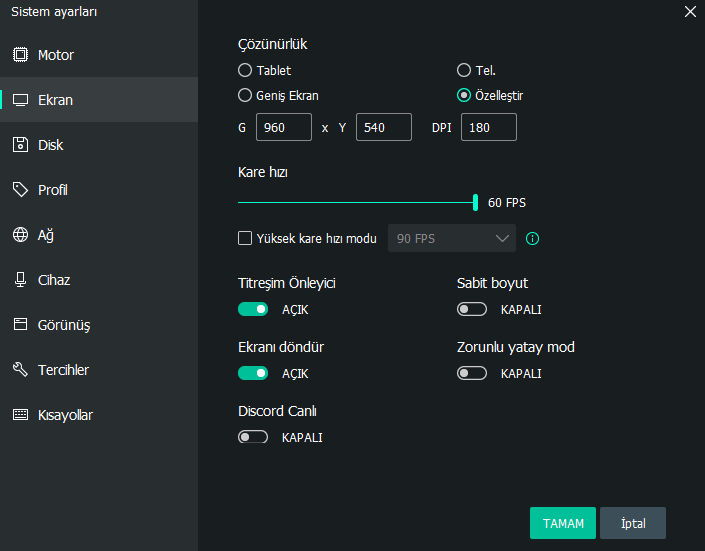Click the DPI field showing 180

489,127
